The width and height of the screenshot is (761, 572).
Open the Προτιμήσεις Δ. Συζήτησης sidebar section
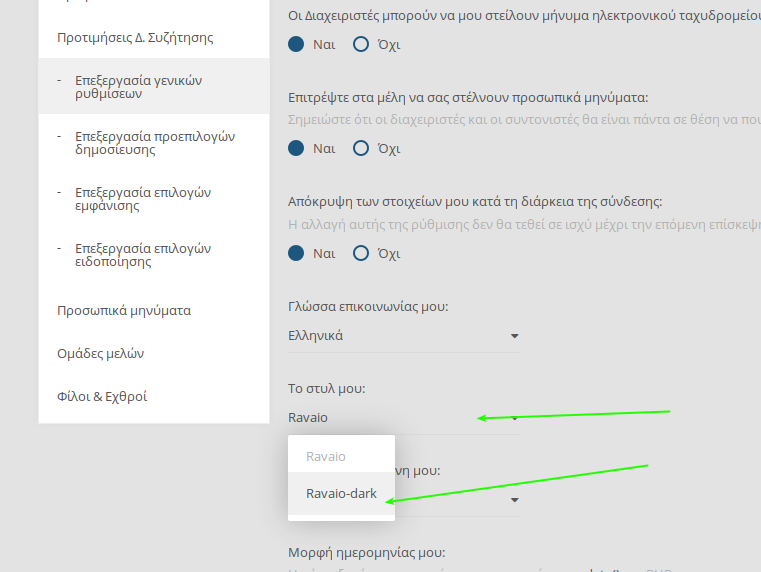pyautogui.click(x=135, y=38)
